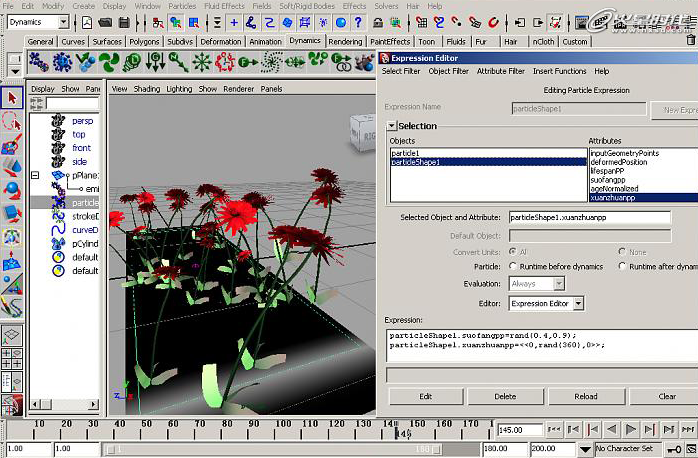
Task: Click the Lasso select tool
Action: coord(11,120)
